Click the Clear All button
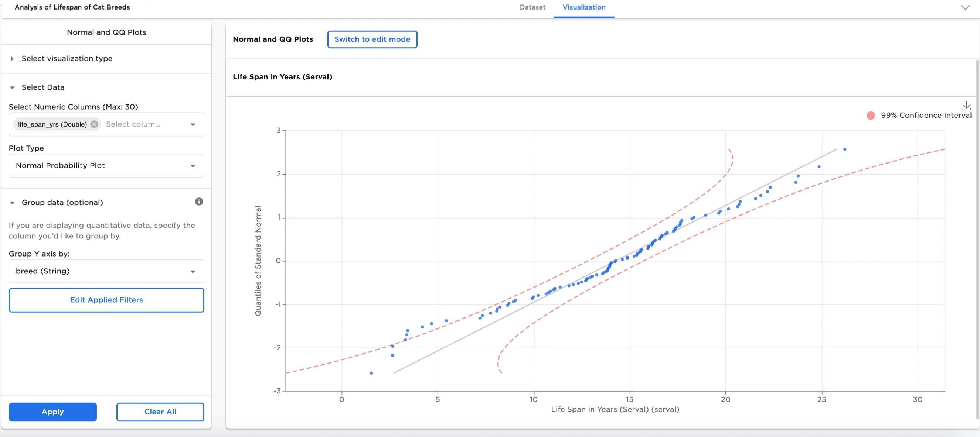Screen dimensions: 980x437 tap(160, 412)
